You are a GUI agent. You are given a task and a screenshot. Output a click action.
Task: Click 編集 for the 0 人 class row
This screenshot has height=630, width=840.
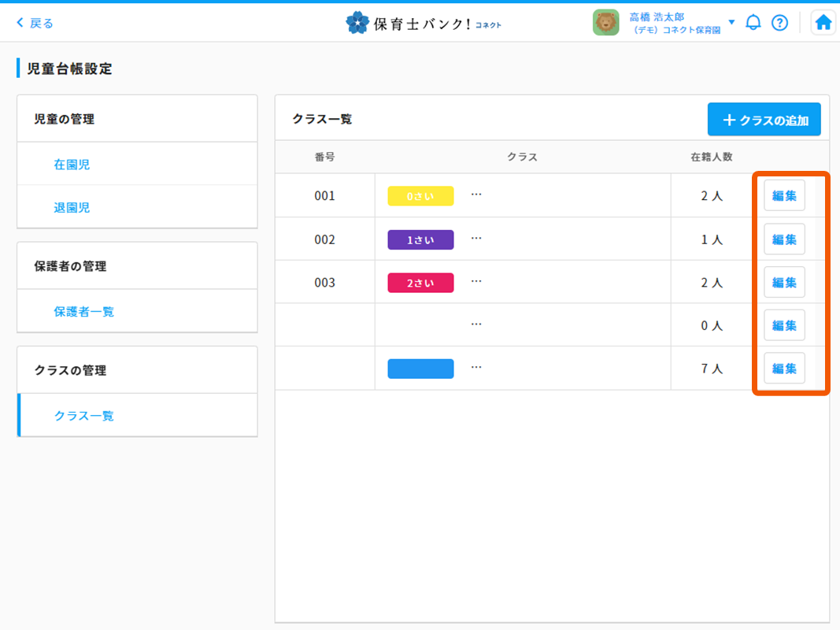click(x=784, y=325)
